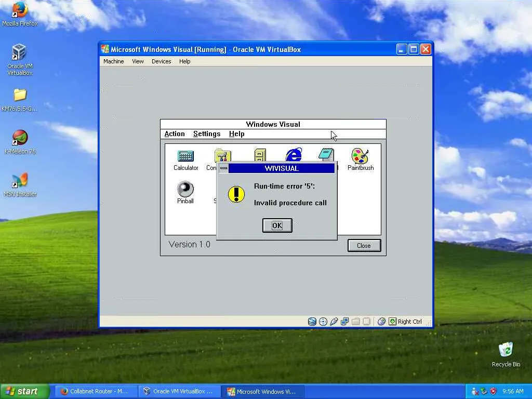Click the WIVISUAL dialog title bar
This screenshot has height=399, width=532.
pyautogui.click(x=281, y=168)
